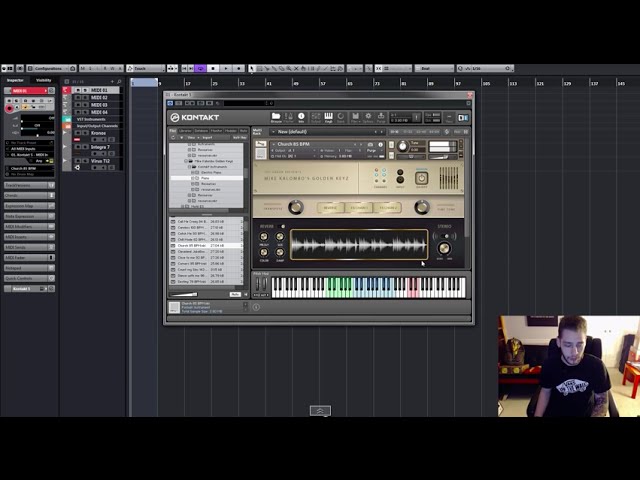Image resolution: width=640 pixels, height=480 pixels.
Task: Open the Touch automation mode dropdown
Action: click(x=146, y=69)
